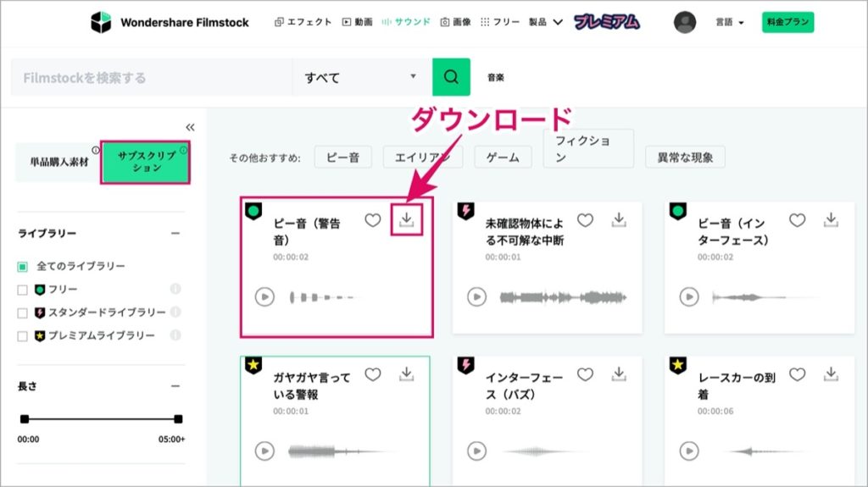Show info icon for 単品購入素材
The image size is (868, 487).
96,150
